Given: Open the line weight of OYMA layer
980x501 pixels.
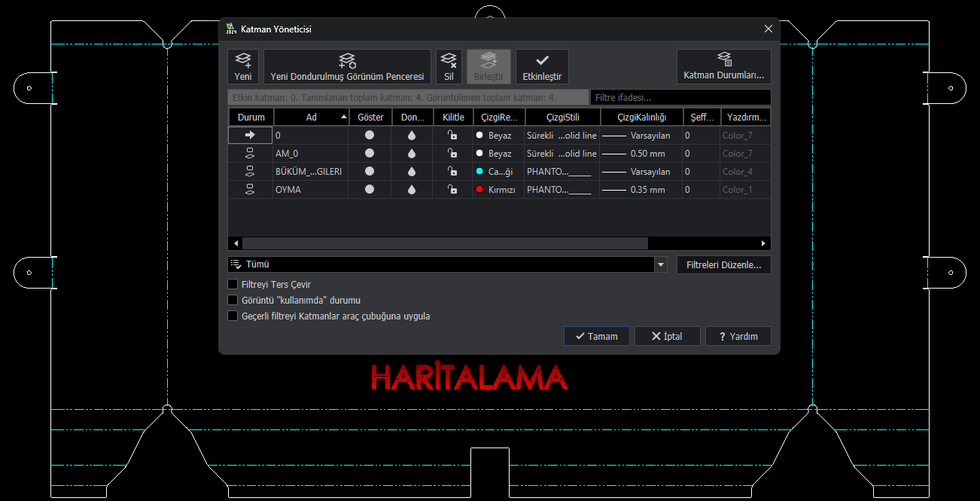Looking at the screenshot, I should coord(641,190).
